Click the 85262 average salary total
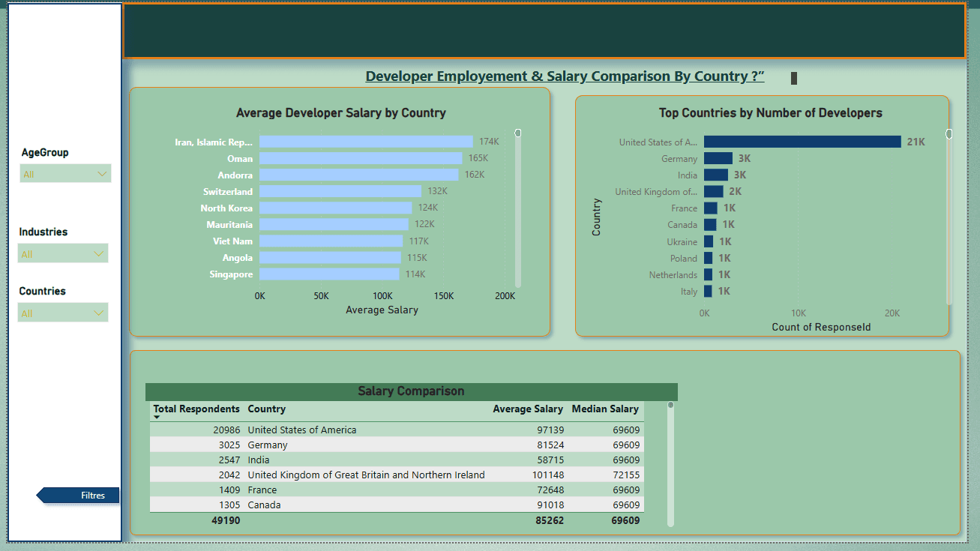Image resolution: width=980 pixels, height=551 pixels. pyautogui.click(x=550, y=520)
